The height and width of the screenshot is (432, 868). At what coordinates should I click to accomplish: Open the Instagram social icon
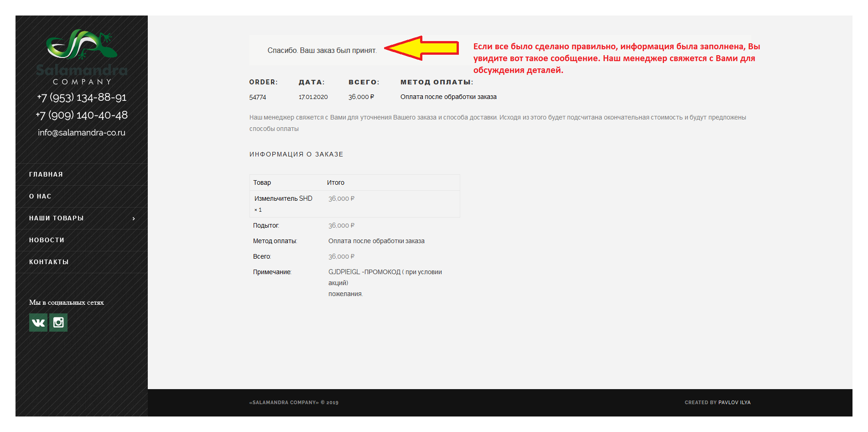58,323
